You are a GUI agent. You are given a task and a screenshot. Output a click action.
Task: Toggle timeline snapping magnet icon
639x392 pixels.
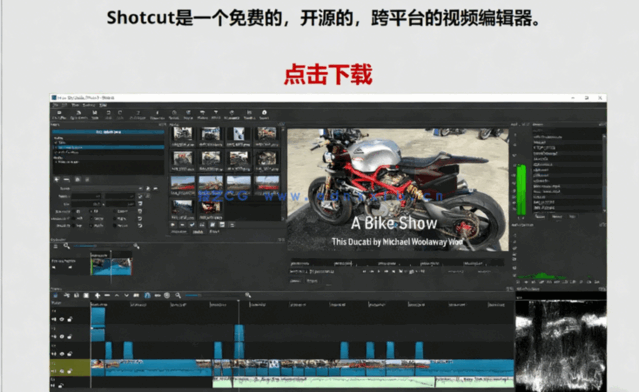point(147,295)
